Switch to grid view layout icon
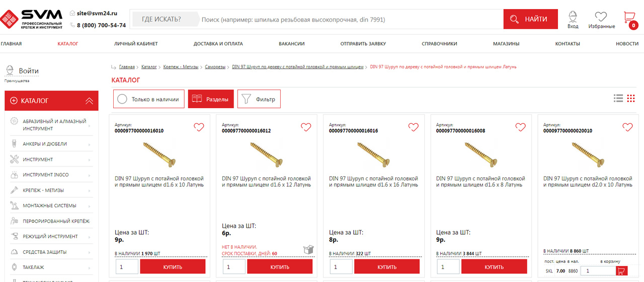644x282 pixels. point(631,99)
